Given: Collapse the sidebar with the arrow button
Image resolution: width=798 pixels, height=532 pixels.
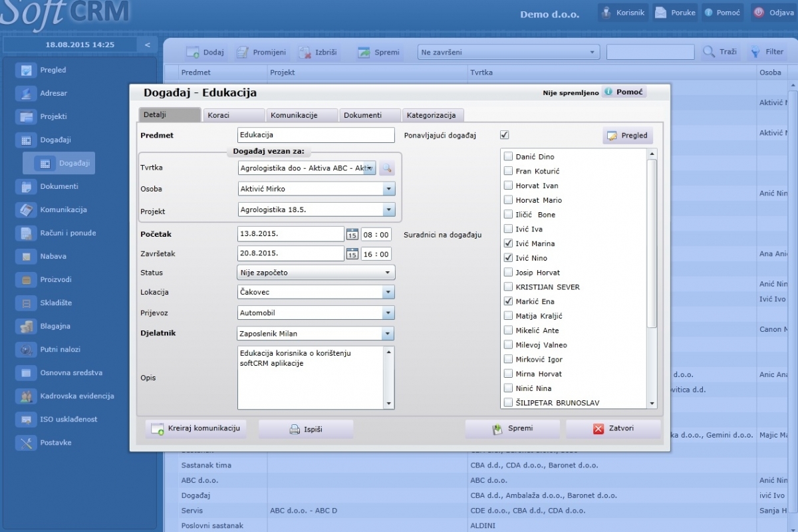Looking at the screenshot, I should (x=147, y=45).
